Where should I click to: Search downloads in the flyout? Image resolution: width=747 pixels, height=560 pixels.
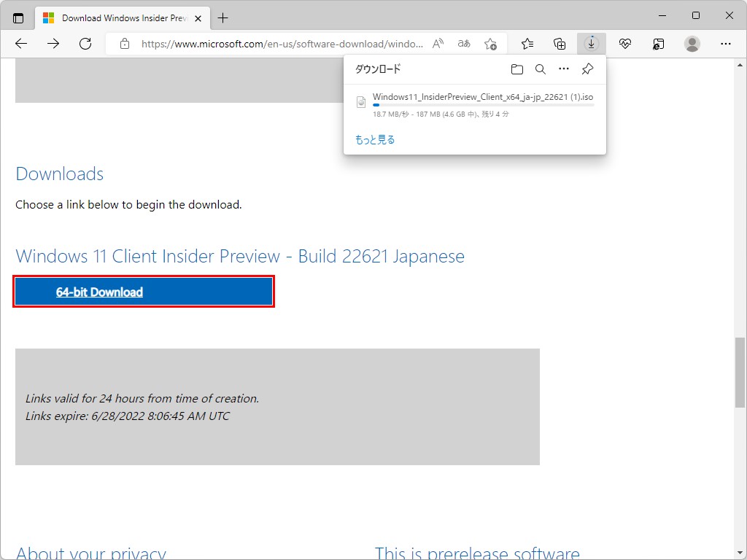(x=541, y=69)
